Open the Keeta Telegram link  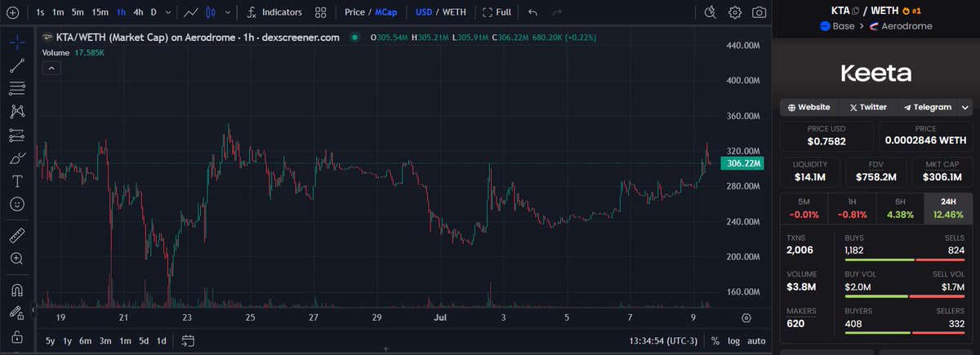(x=928, y=107)
